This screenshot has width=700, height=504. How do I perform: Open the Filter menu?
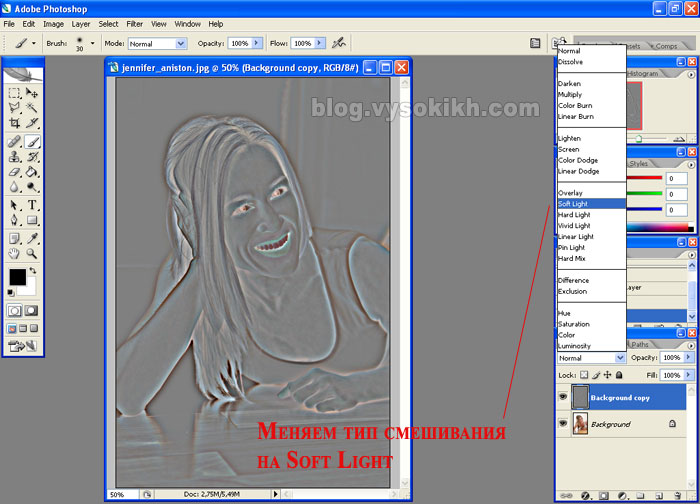click(134, 24)
